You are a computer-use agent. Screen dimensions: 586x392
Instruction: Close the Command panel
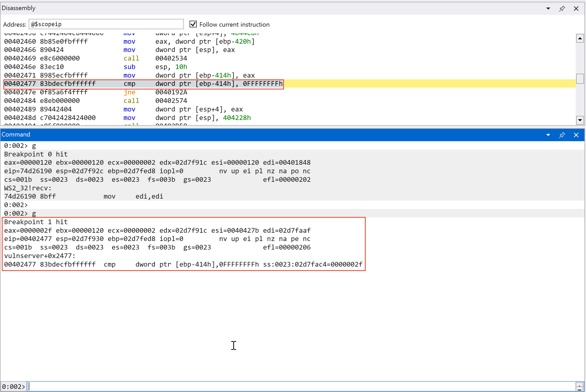pyautogui.click(x=576, y=135)
